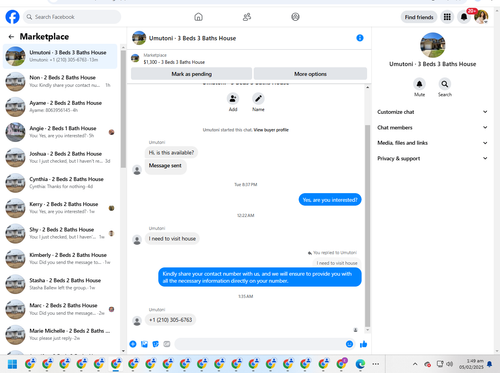
Task: Click Mark as pending button
Action: (191, 74)
